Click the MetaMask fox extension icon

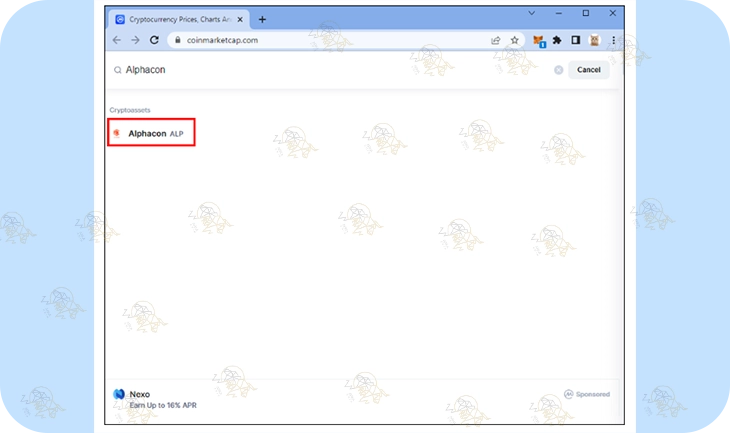(x=538, y=40)
